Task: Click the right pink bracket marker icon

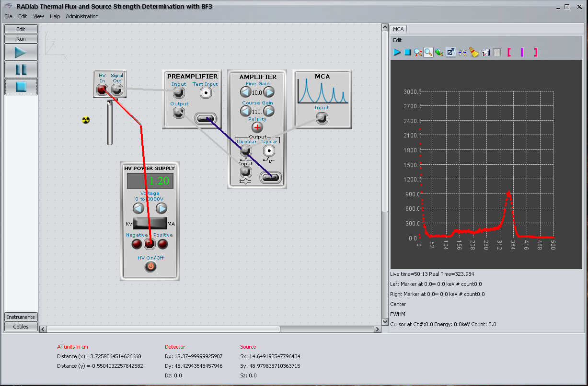Action: (x=535, y=52)
